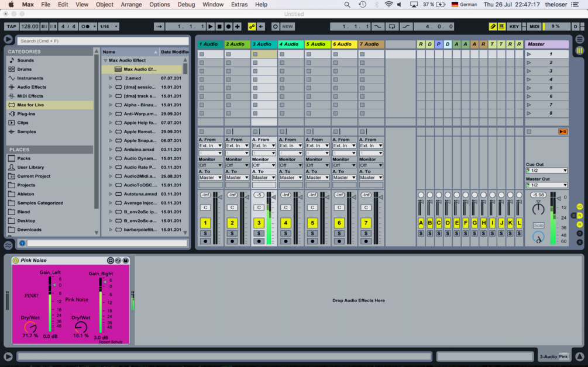This screenshot has height=367, width=588.
Task: Toggle the In/Out section show button
Action: [580, 207]
